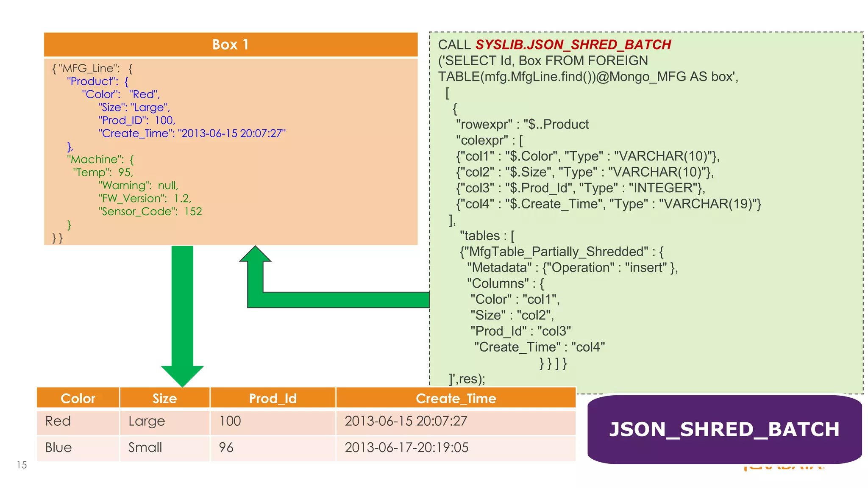The height and width of the screenshot is (488, 868).
Task: Click the "Size" : "col2" mapping
Action: tap(512, 315)
